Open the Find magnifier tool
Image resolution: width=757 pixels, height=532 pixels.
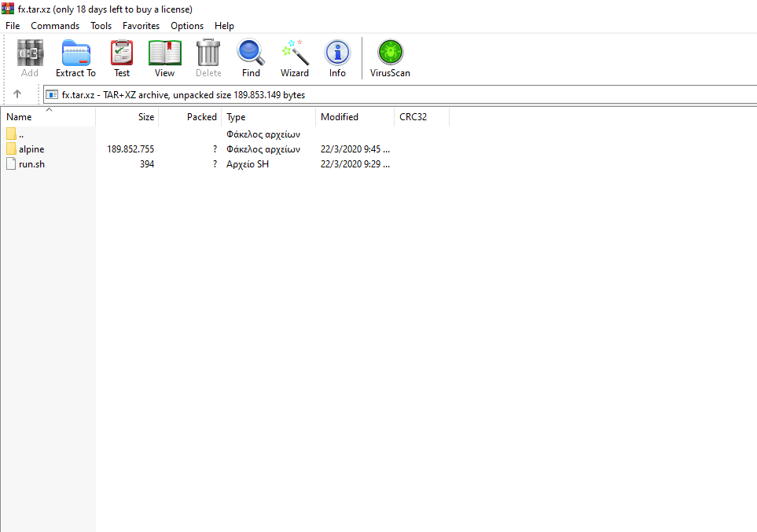click(x=251, y=53)
